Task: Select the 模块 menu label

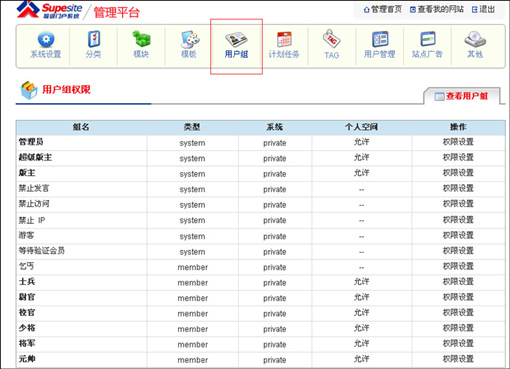Action: (141, 54)
